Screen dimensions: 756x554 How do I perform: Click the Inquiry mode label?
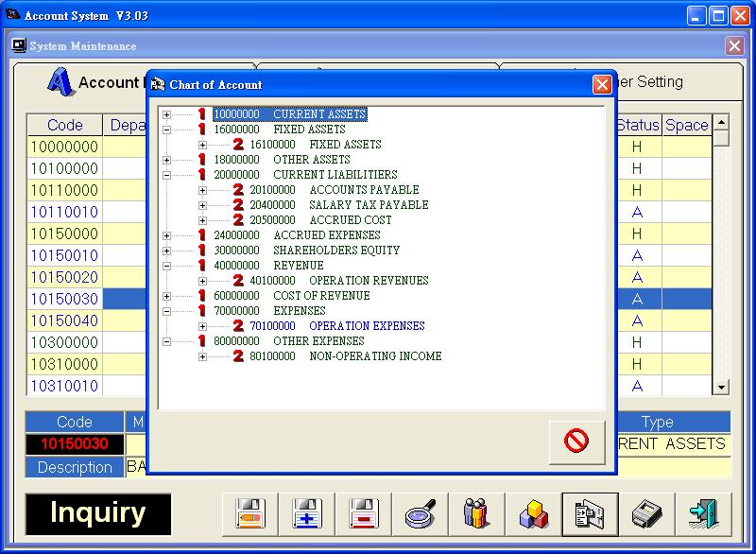[x=98, y=514]
